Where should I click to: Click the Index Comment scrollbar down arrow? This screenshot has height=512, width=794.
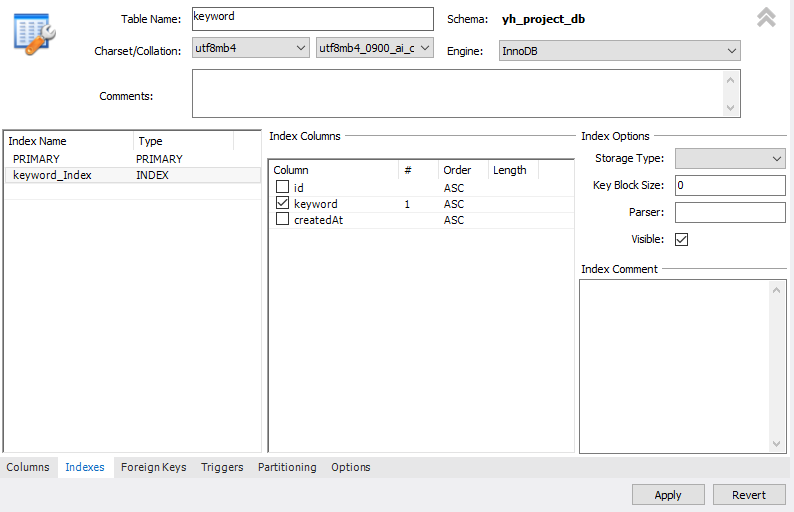click(776, 444)
